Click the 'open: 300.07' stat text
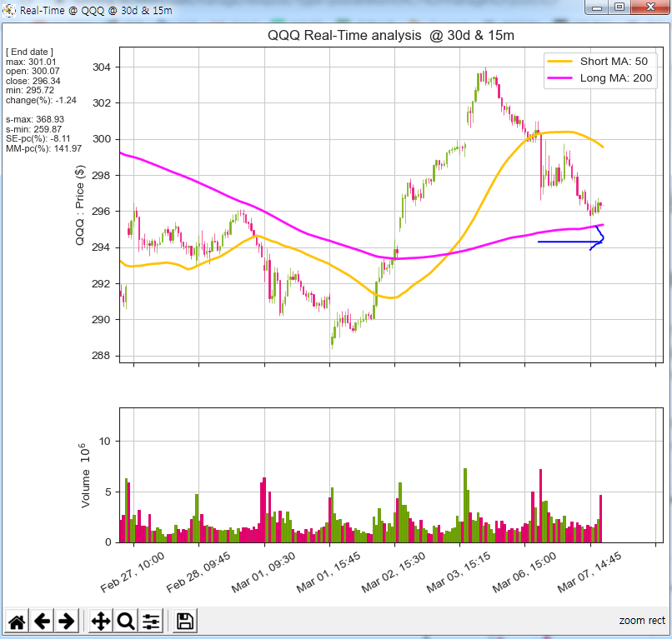The height and width of the screenshot is (639, 672). pos(33,71)
